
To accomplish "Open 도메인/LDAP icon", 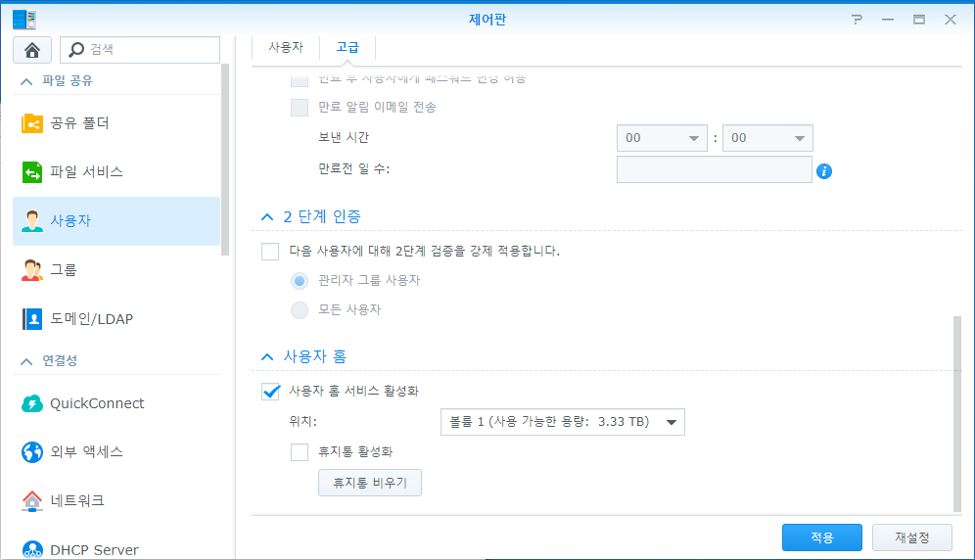I will coord(32,319).
